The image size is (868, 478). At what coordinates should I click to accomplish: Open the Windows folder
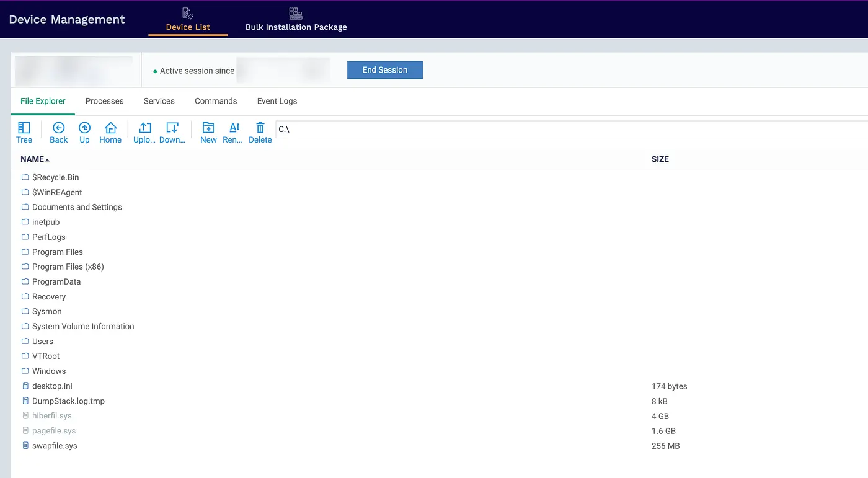49,371
